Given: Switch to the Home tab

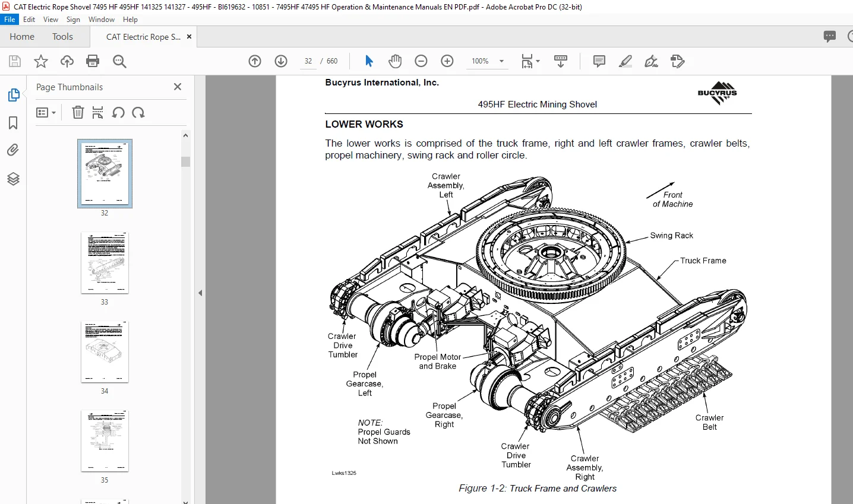Looking at the screenshot, I should tap(22, 37).
